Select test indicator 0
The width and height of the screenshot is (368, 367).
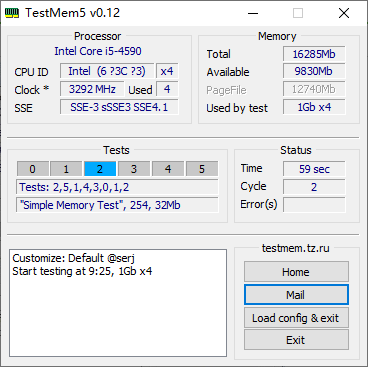pos(33,169)
